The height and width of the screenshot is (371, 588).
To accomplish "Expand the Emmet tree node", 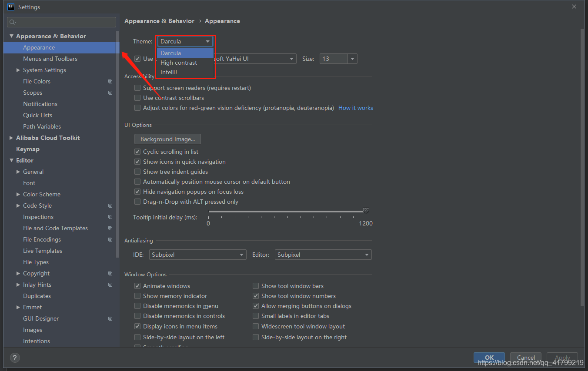I will point(18,307).
